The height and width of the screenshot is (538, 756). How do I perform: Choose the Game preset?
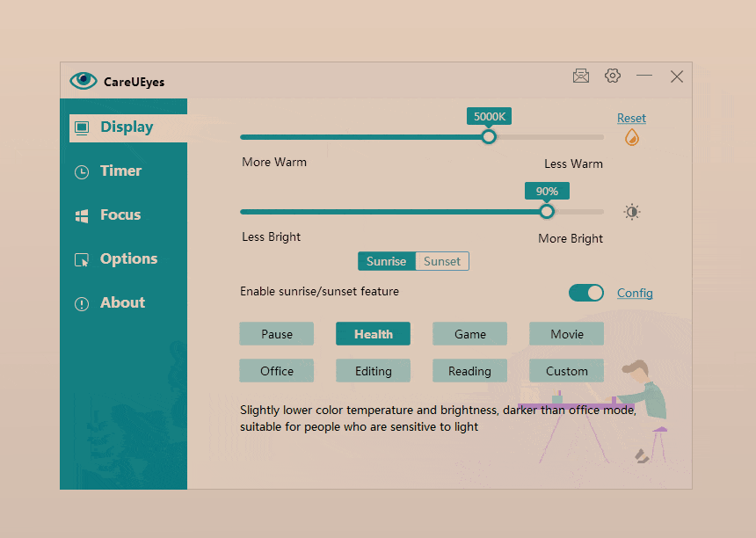[x=470, y=334]
